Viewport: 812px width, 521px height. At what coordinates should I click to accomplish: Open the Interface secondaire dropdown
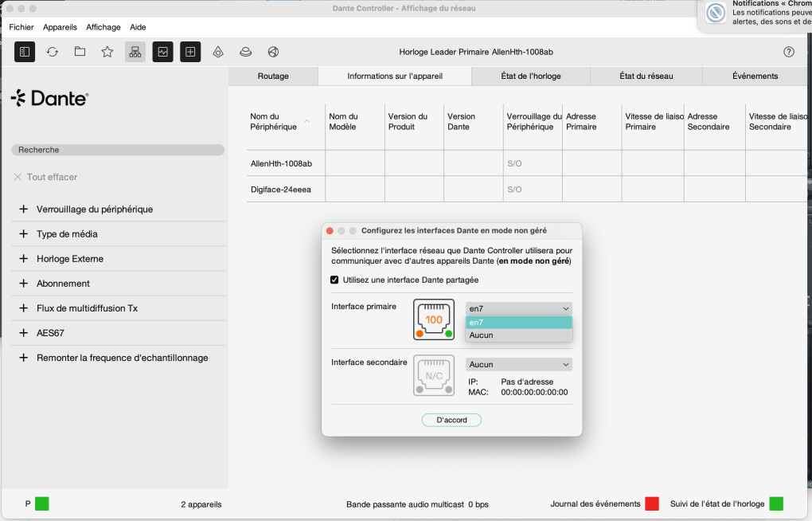519,364
